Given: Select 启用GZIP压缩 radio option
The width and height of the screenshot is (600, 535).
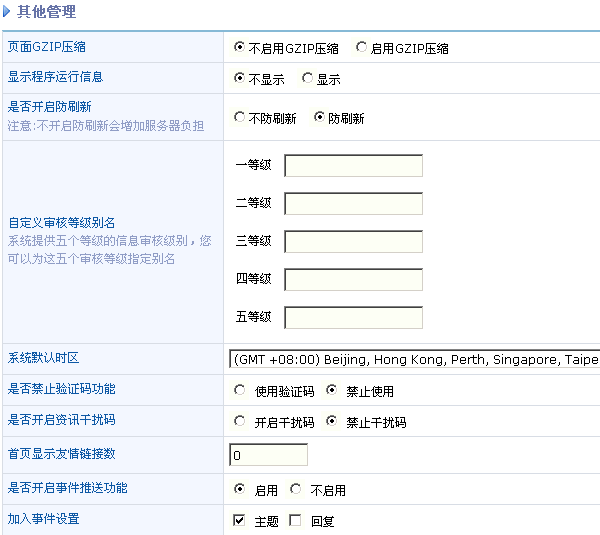Looking at the screenshot, I should (361, 47).
